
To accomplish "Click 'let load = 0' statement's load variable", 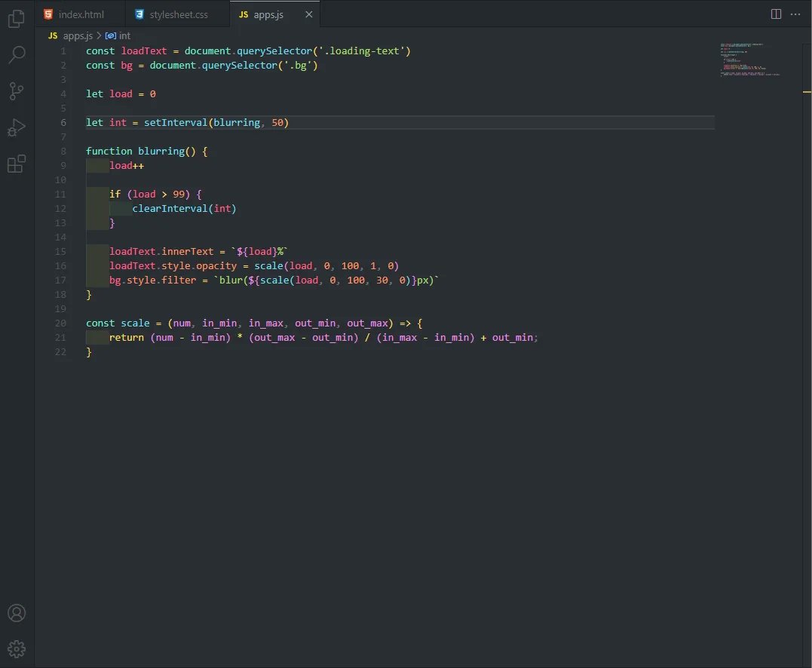I will 121,93.
